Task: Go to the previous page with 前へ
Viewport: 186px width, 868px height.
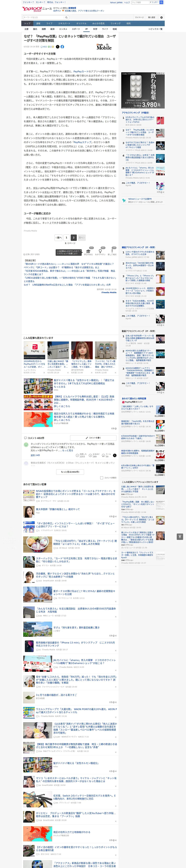Action: coord(58,238)
